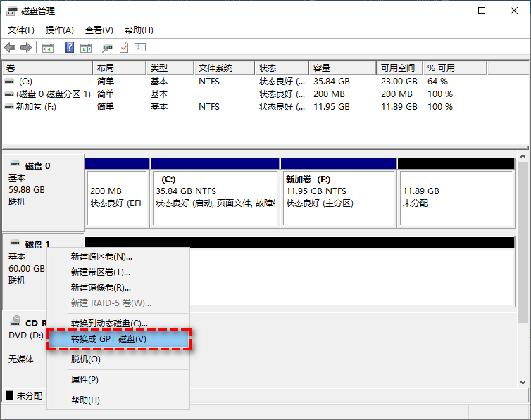
Task: Click the checklist settings toolbar icon
Action: pyautogui.click(x=140, y=47)
